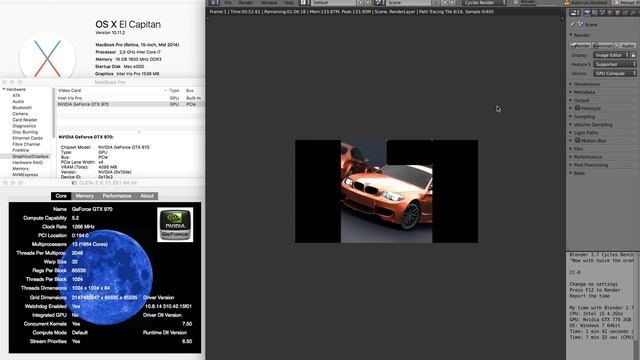The height and width of the screenshot is (360, 640).
Task: Sort by the Video Card column header
Action: 111,90
